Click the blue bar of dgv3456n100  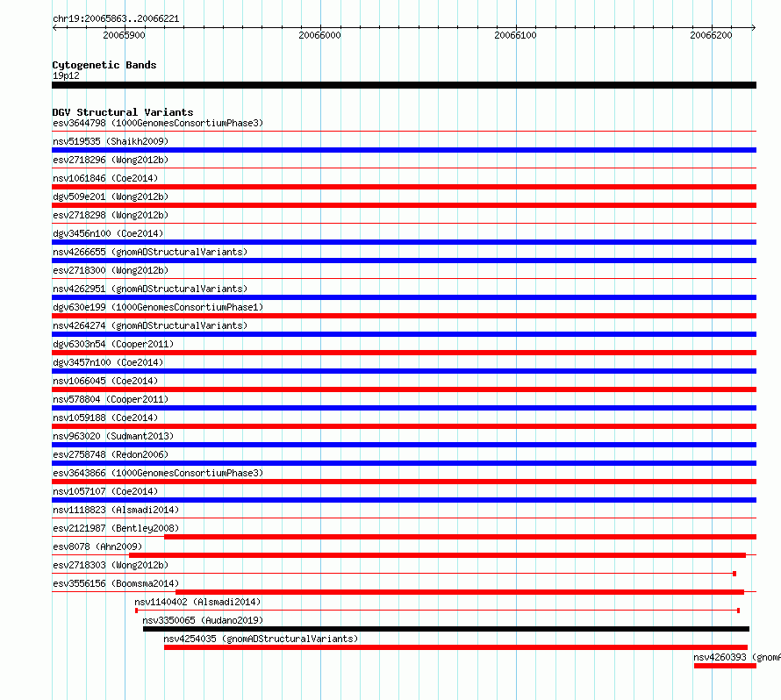[x=404, y=242]
